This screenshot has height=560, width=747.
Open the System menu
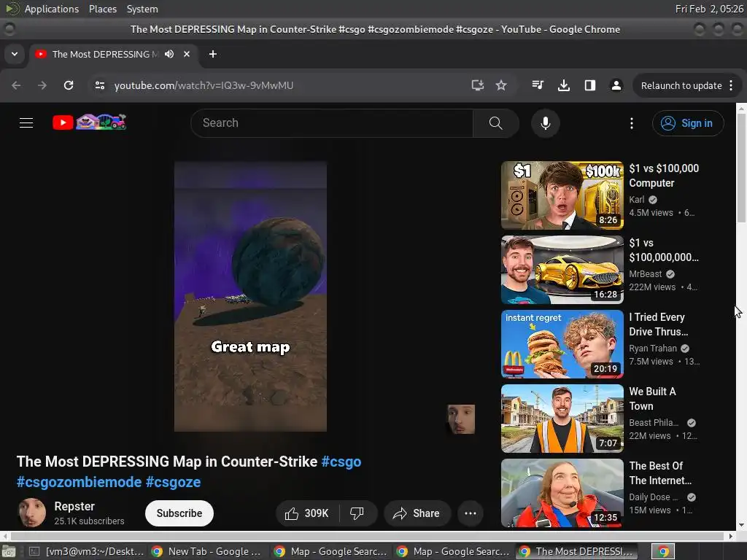[x=142, y=9]
